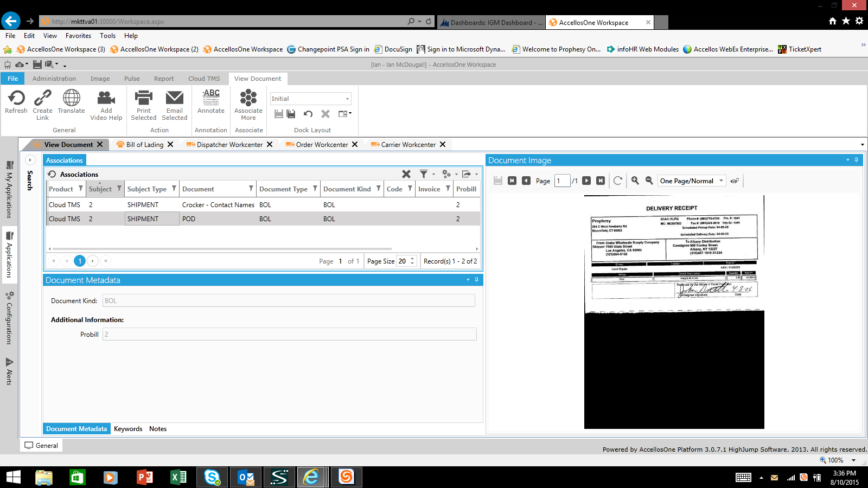Open the Alerts sidebar panel
The width and height of the screenshot is (868, 488).
click(9, 371)
